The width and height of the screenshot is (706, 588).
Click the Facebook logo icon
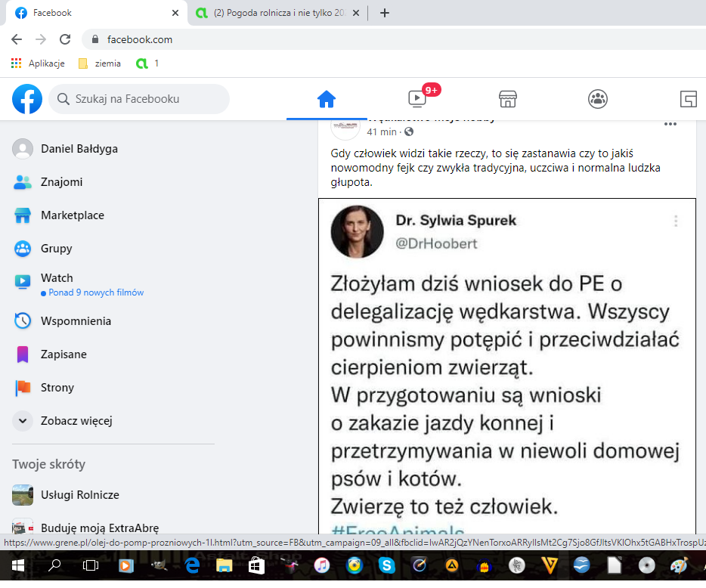coord(27,99)
